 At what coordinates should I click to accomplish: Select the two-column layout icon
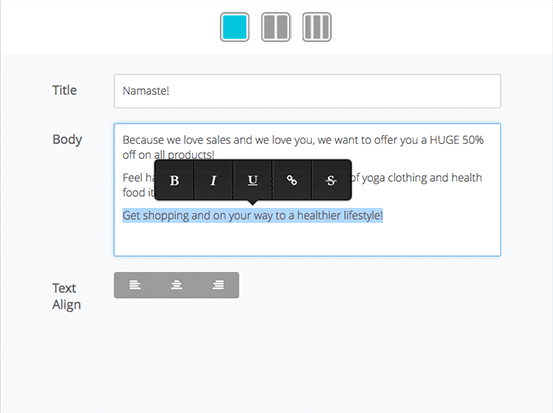(276, 27)
